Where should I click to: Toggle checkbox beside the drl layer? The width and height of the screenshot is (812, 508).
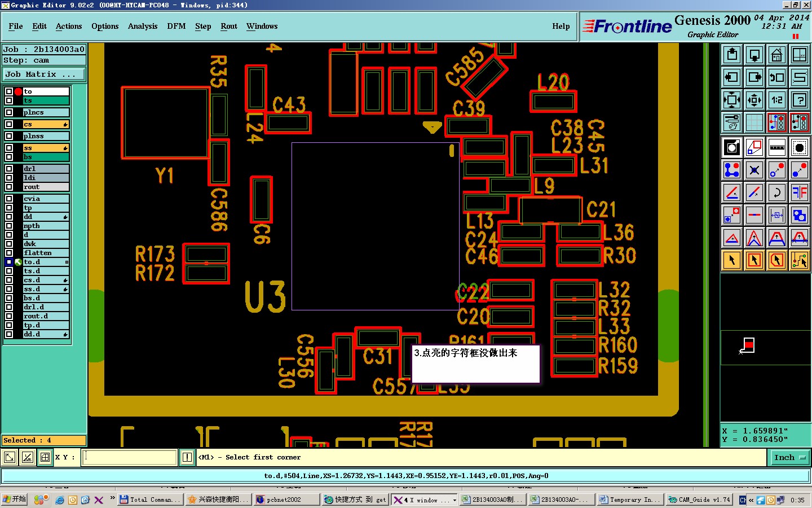pyautogui.click(x=9, y=169)
